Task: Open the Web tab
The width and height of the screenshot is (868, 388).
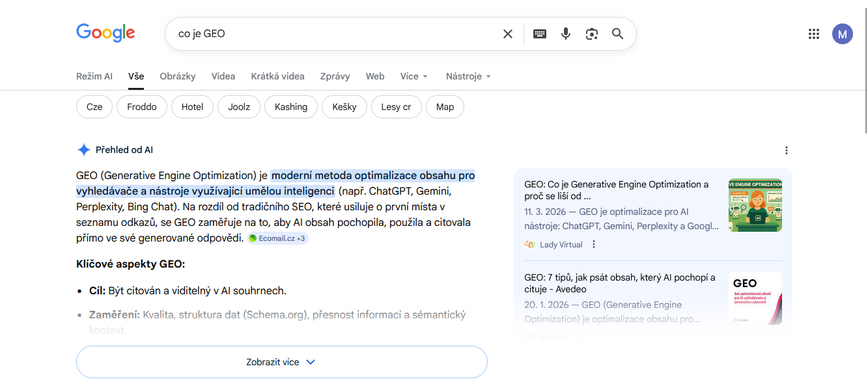Action: click(375, 76)
